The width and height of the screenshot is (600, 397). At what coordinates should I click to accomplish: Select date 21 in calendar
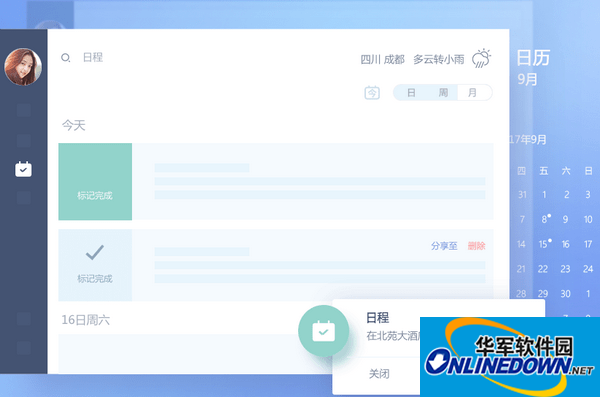(x=521, y=269)
